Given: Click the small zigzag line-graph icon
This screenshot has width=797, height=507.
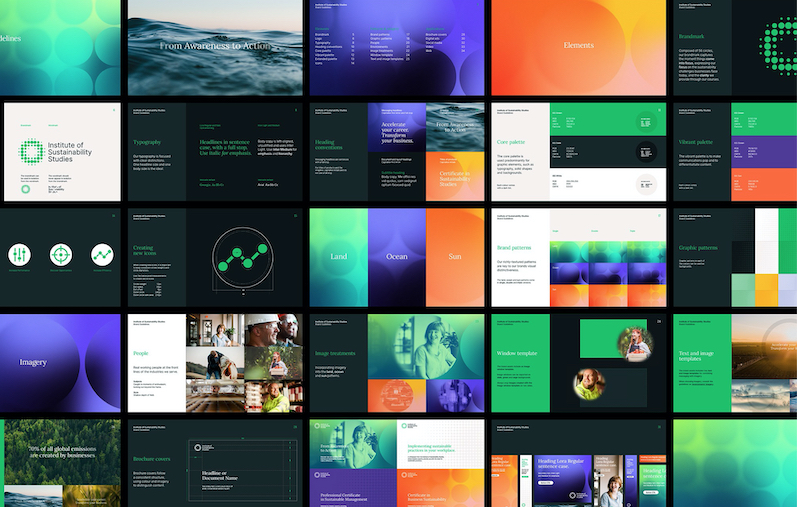Looking at the screenshot, I should tap(102, 255).
